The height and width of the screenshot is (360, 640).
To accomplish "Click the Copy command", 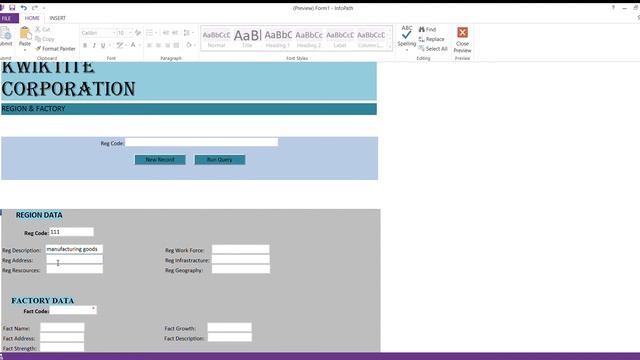I will pos(45,39).
